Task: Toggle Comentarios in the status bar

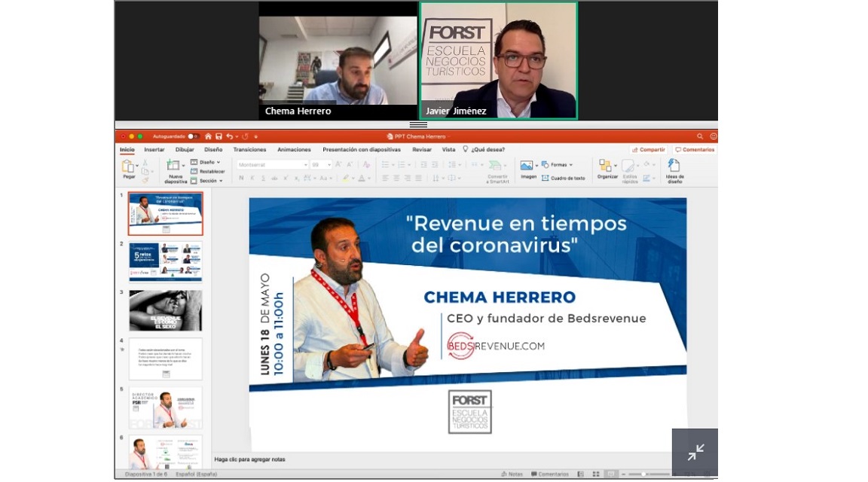Action: pos(550,474)
